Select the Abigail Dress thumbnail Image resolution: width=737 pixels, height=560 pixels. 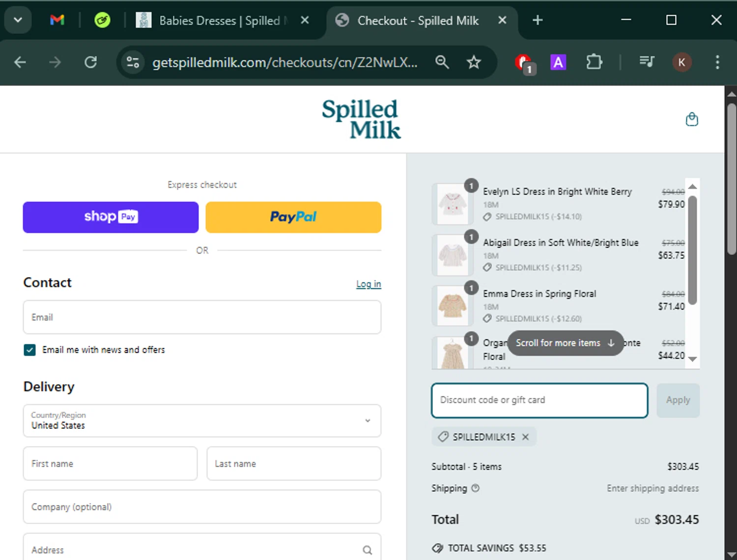[x=452, y=255]
